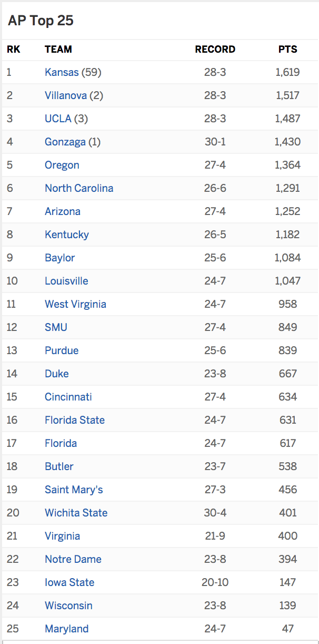The width and height of the screenshot is (319, 644).
Task: Select the SMU team link
Action: pyautogui.click(x=56, y=327)
